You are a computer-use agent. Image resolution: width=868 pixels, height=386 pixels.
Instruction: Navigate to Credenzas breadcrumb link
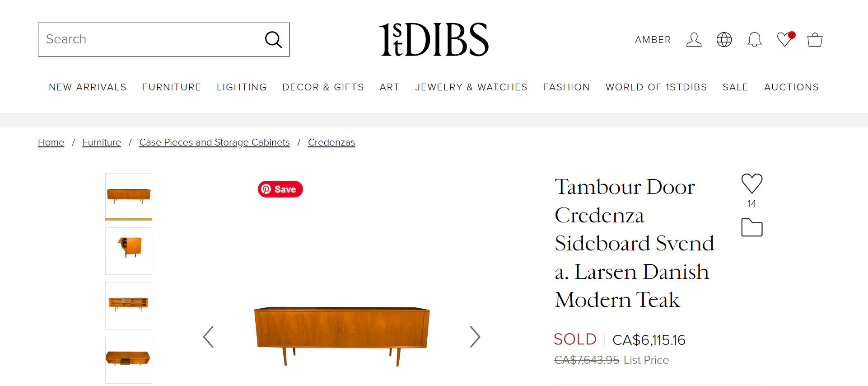[331, 142]
